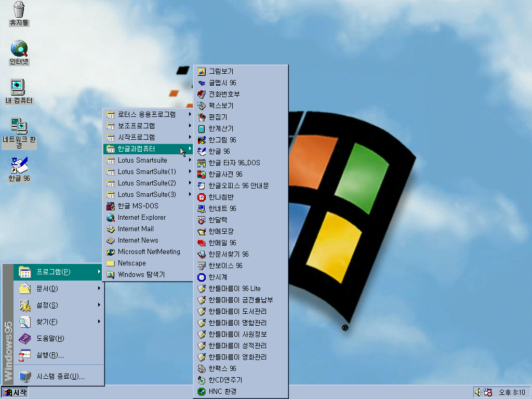Open Internet News
The height and width of the screenshot is (399, 532).
point(148,240)
